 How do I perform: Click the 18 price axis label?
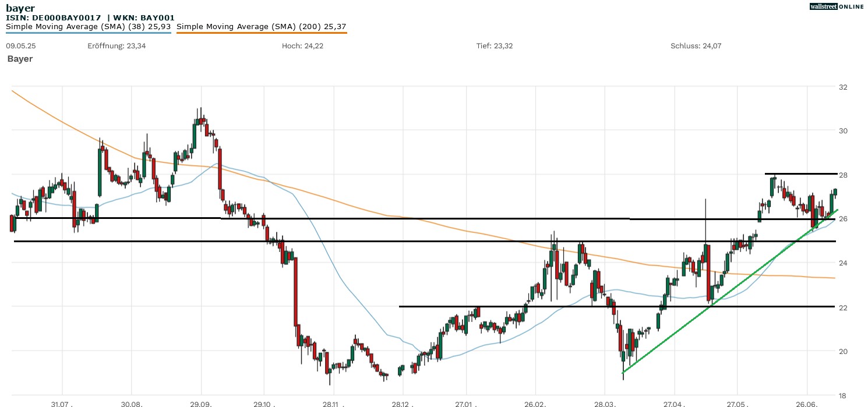click(842, 395)
